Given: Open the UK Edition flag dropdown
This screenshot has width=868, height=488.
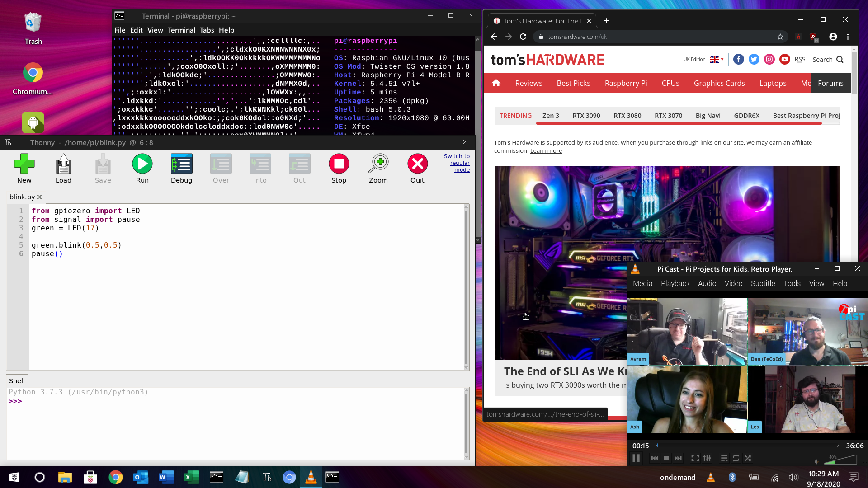Looking at the screenshot, I should pos(717,59).
